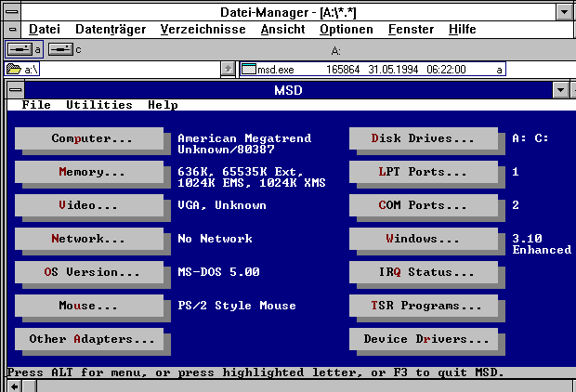Click the MS-DOS 5.00 text

(218, 272)
